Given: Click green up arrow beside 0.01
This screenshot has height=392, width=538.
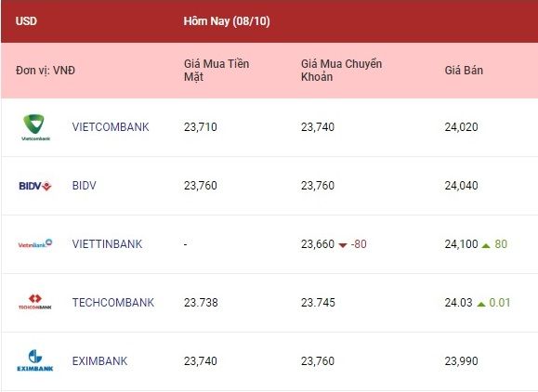Looking at the screenshot, I should coord(481,304).
